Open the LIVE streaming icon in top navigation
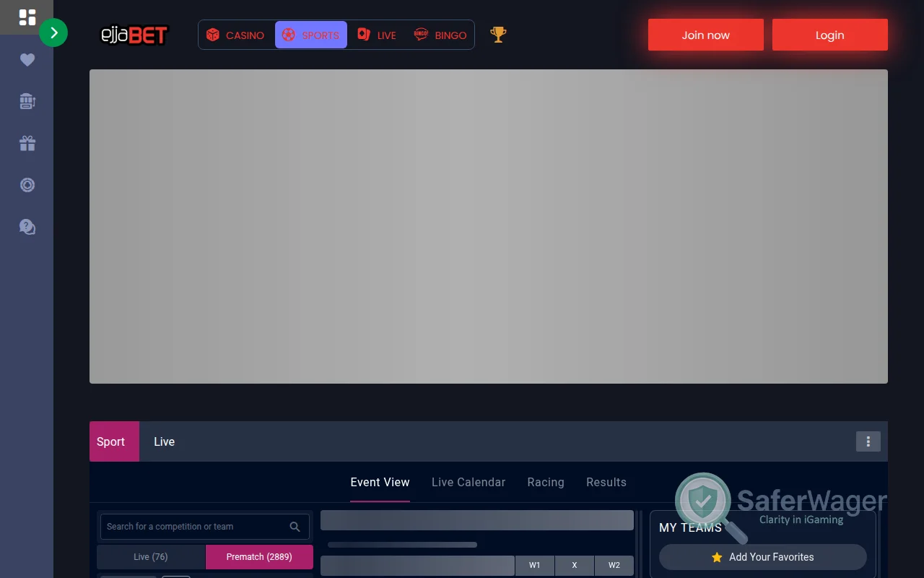Viewport: 924px width, 578px height. [x=363, y=34]
